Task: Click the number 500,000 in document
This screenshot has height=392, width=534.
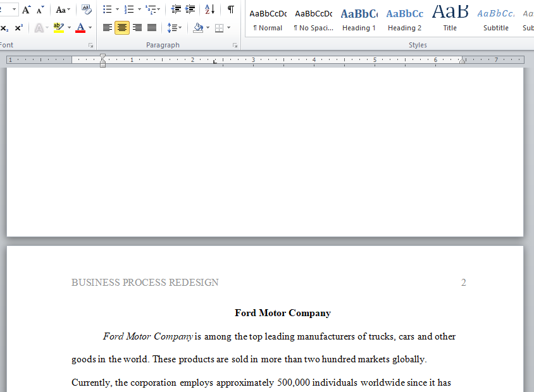Action: coord(294,383)
